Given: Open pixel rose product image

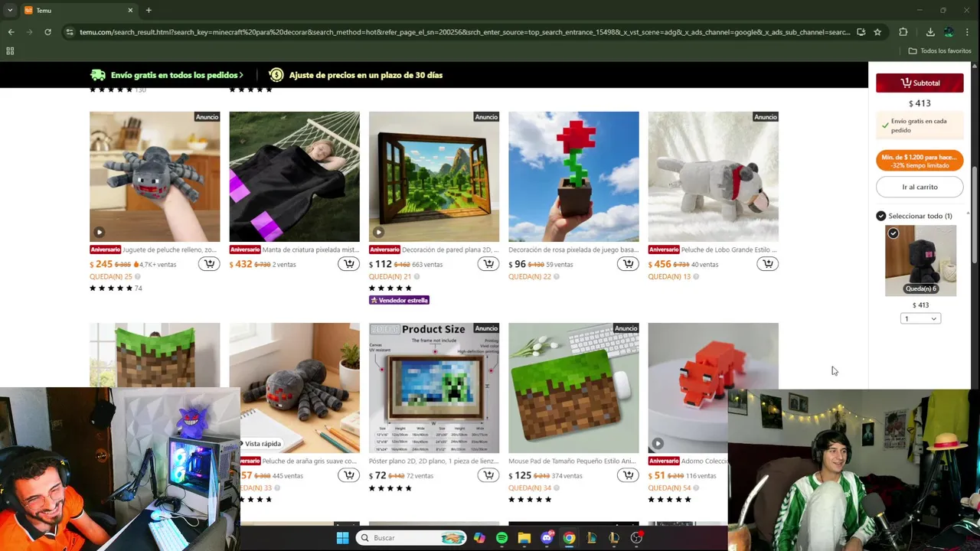Looking at the screenshot, I should [x=573, y=177].
